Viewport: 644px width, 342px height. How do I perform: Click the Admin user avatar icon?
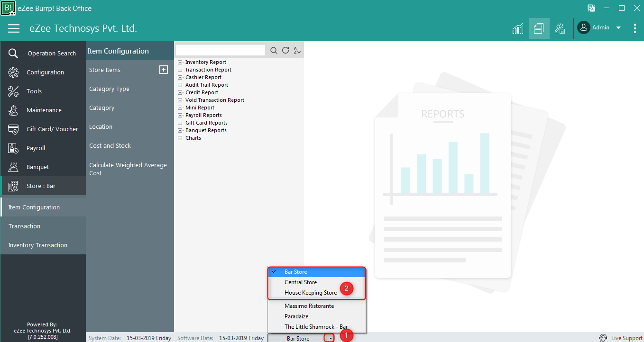pyautogui.click(x=583, y=27)
